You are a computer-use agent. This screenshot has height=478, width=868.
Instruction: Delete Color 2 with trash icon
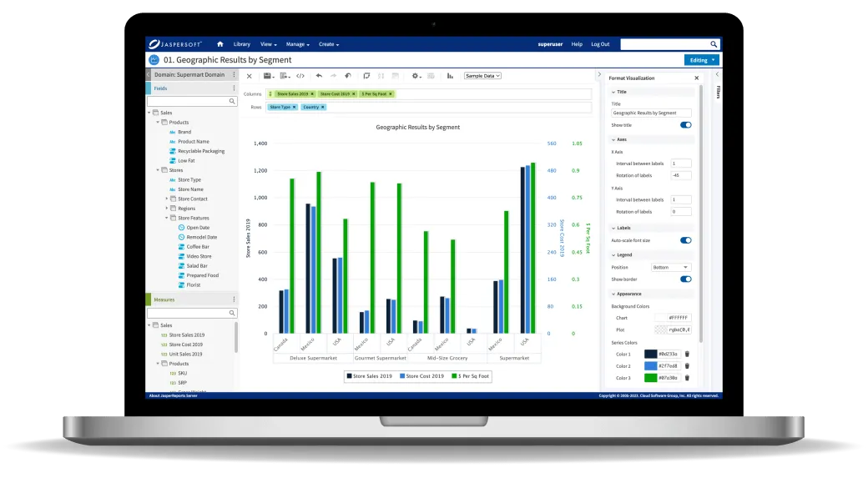click(687, 365)
